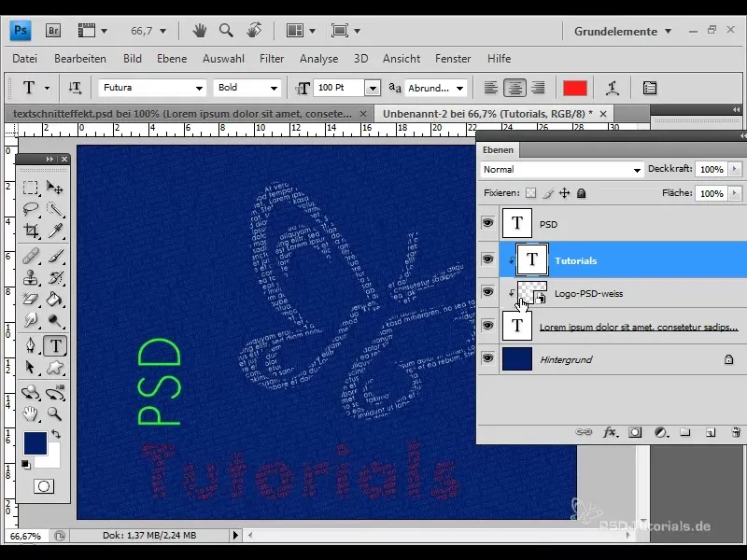Left align text
The image size is (747, 560).
[x=491, y=88]
